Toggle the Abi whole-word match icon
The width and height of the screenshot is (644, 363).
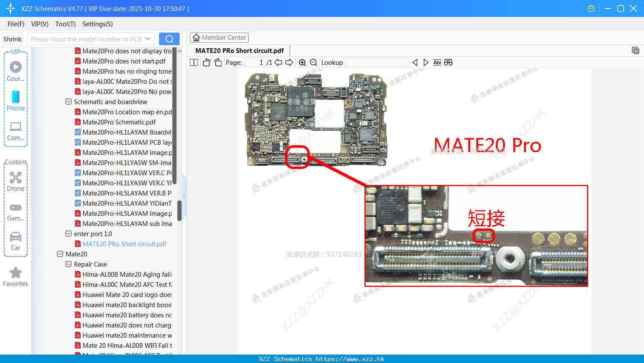pos(437,63)
